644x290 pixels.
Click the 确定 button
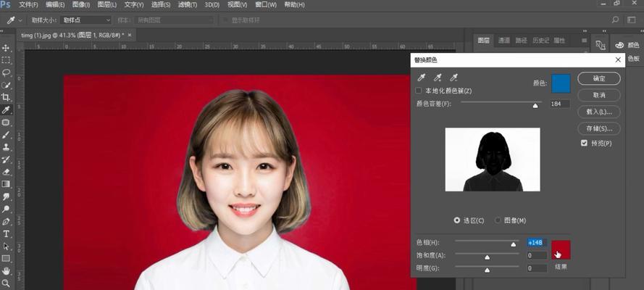tap(598, 78)
